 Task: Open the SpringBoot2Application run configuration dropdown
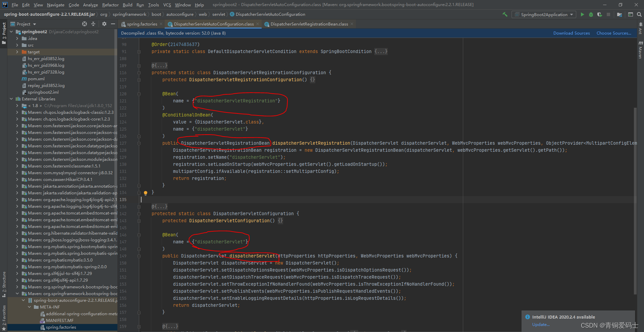(x=544, y=14)
